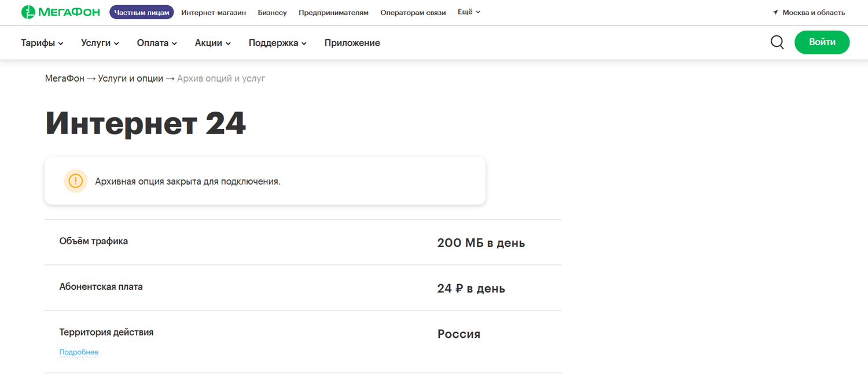Open the Предпринимателям section
Image resolution: width=868 pixels, height=380 pixels.
(x=333, y=12)
